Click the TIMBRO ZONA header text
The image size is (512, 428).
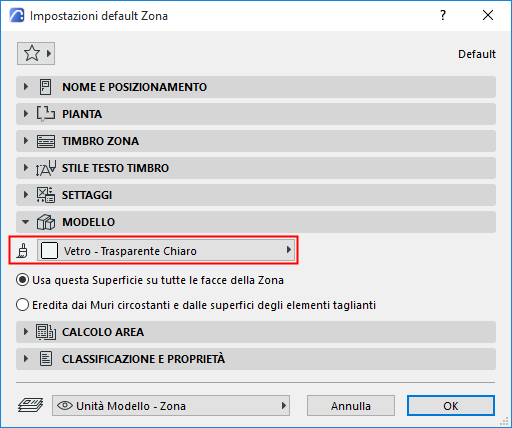click(x=100, y=141)
